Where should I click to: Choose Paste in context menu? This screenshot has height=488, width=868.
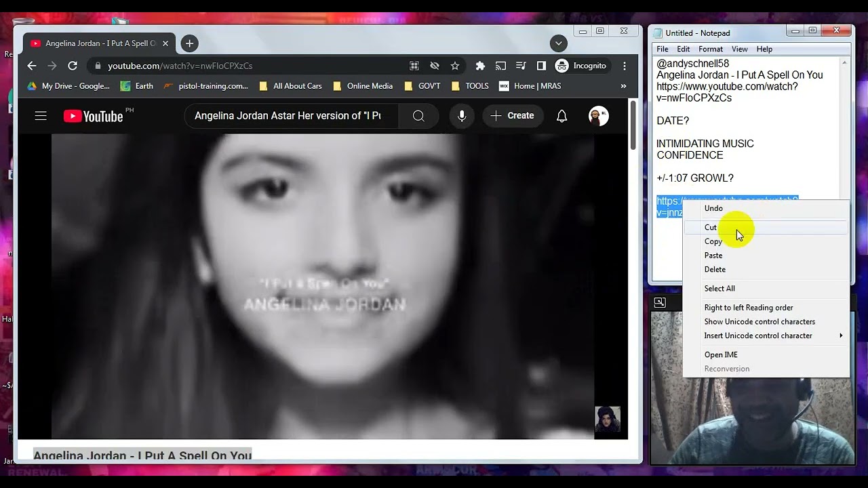point(766,256)
